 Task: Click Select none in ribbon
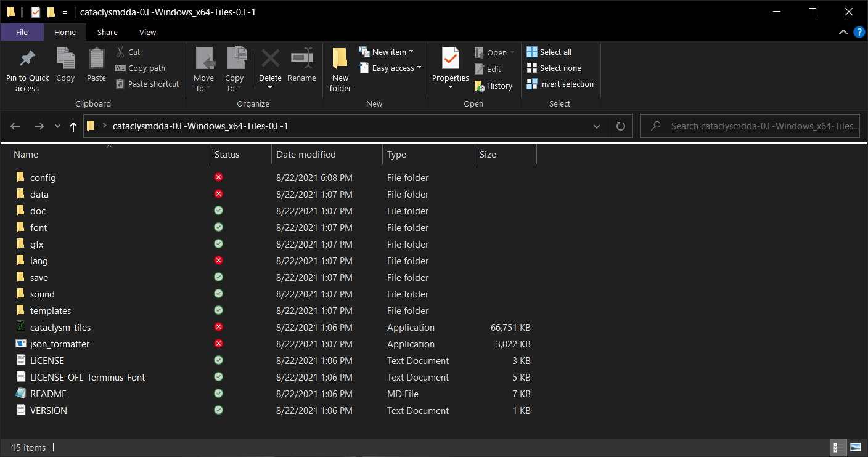pos(554,68)
